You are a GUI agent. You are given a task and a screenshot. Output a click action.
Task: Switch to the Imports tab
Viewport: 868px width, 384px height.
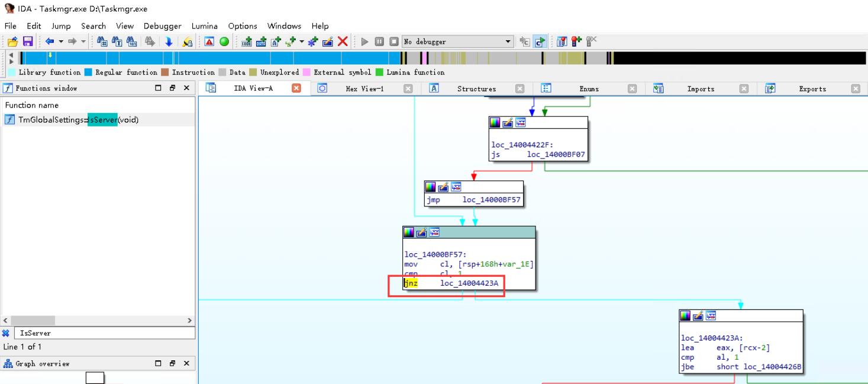click(x=701, y=89)
